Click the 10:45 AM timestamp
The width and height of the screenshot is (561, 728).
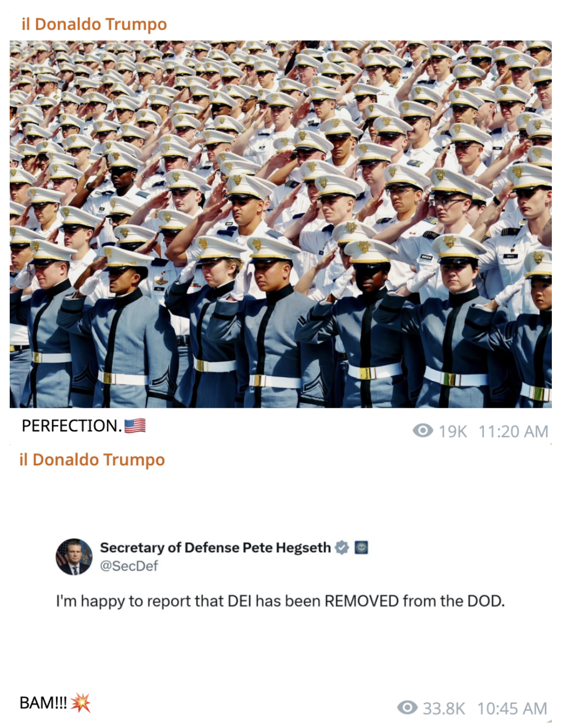click(512, 708)
